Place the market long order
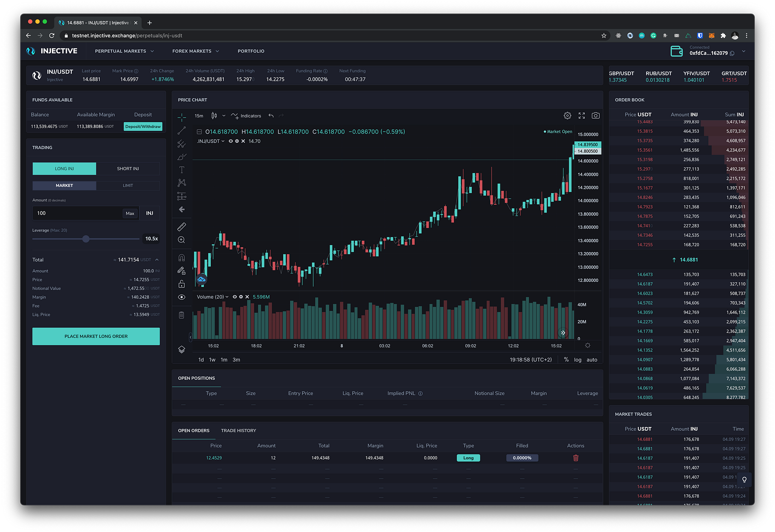Viewport: 775px width, 532px height. tap(96, 336)
